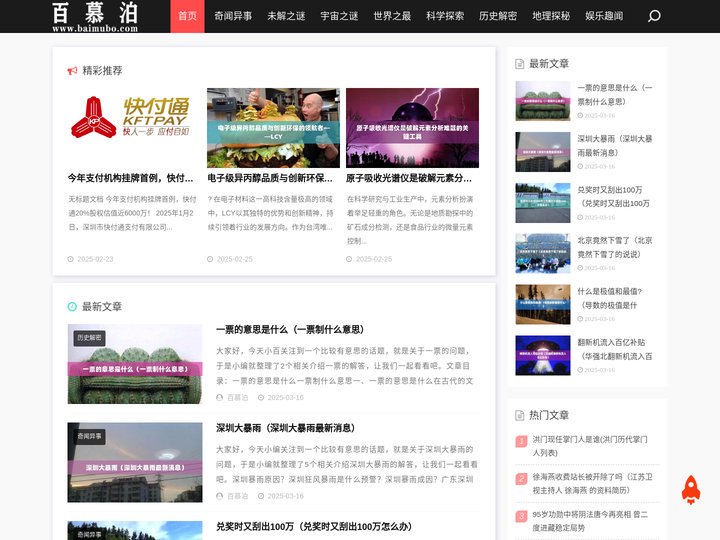Open main list title 深圳大暴雨（深圳大暴雨最新消息）
This screenshot has width=720, height=540.
click(x=286, y=428)
